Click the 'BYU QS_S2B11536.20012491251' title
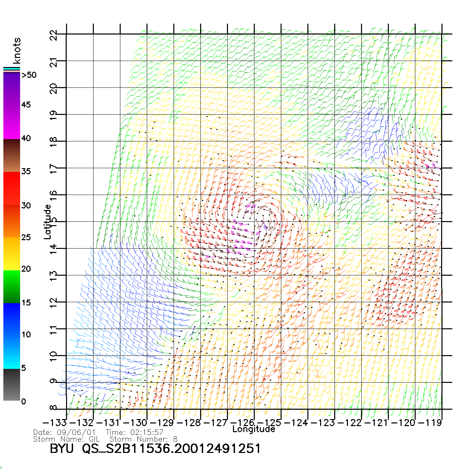Screen dimensions: 476x469 click(x=155, y=449)
